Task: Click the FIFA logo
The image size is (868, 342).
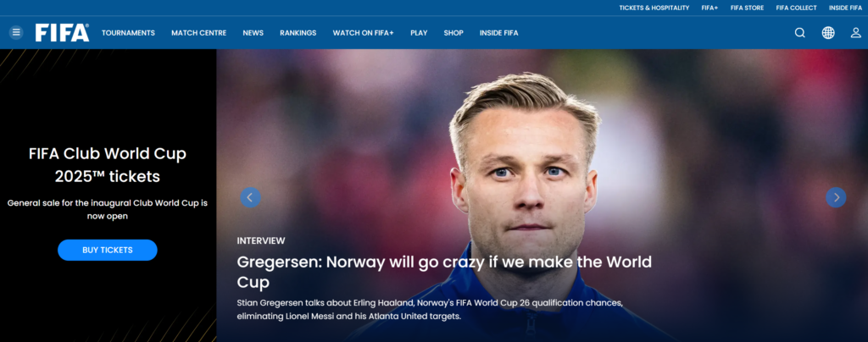Action: pyautogui.click(x=62, y=33)
